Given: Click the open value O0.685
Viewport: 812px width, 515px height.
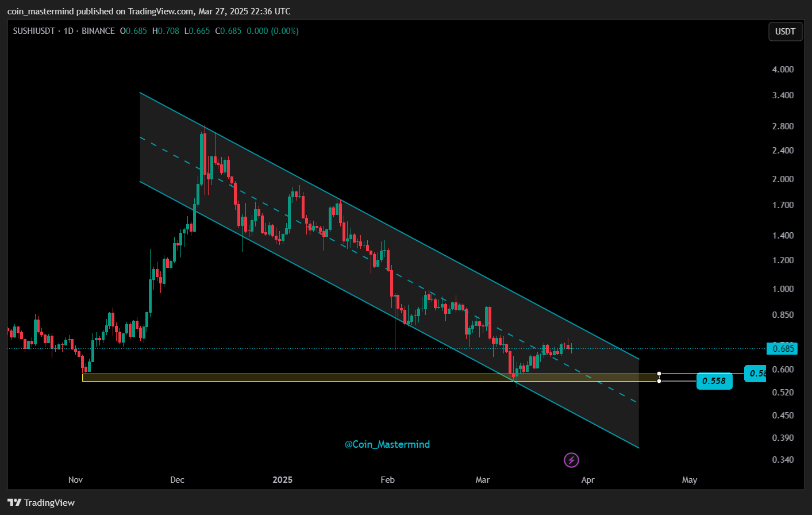Looking at the screenshot, I should point(133,31).
